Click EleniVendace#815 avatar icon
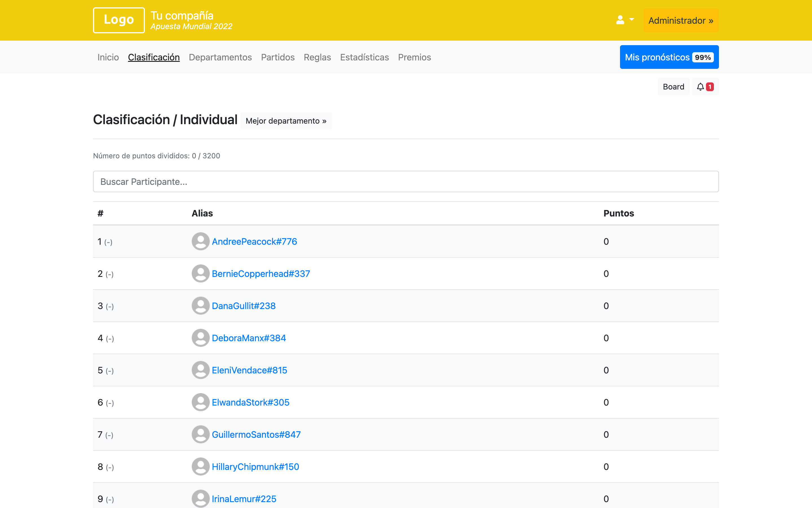Image resolution: width=812 pixels, height=508 pixels. [201, 370]
